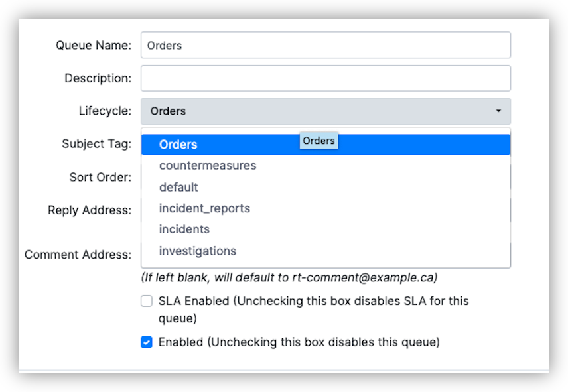Click the Reply Address label
Image resolution: width=568 pixels, height=392 pixels.
(x=90, y=210)
